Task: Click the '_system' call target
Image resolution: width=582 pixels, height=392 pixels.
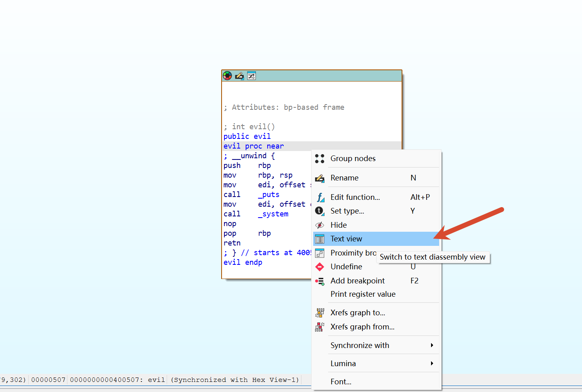Action: pyautogui.click(x=273, y=214)
